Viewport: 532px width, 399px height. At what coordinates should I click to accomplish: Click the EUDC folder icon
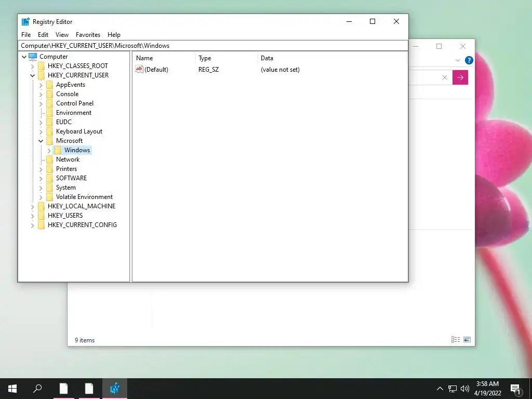49,122
